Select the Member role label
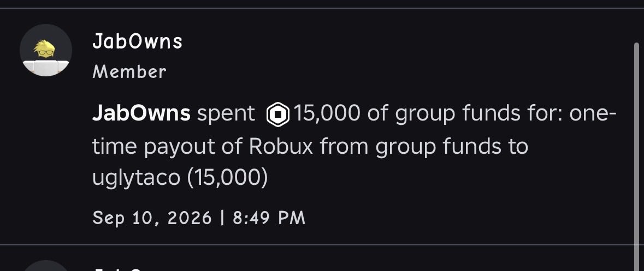The width and height of the screenshot is (644, 271). [129, 72]
